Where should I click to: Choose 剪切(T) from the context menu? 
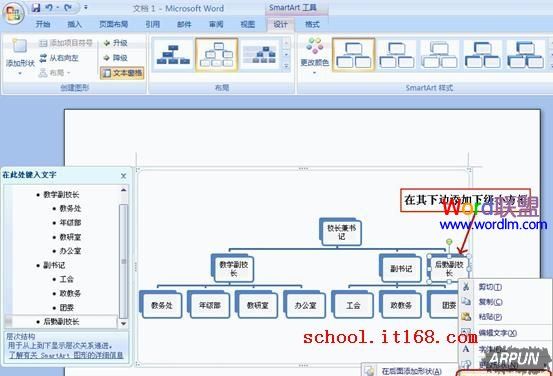coord(505,287)
